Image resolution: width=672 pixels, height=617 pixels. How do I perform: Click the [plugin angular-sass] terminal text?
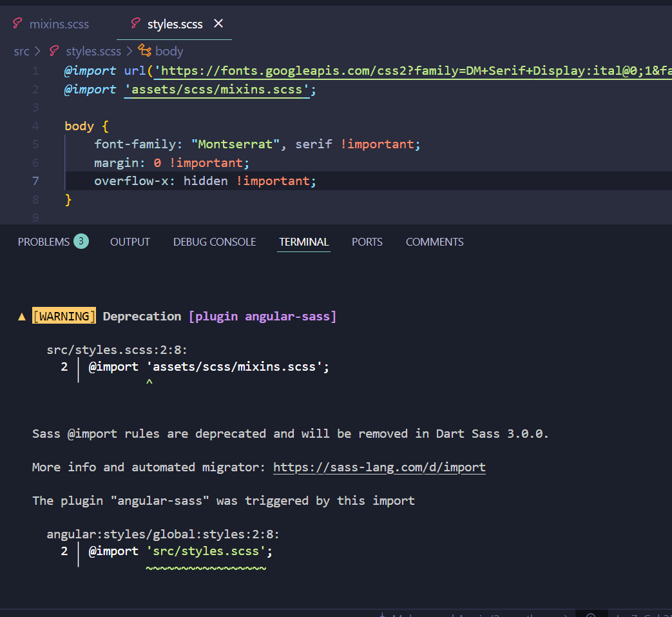pos(262,317)
